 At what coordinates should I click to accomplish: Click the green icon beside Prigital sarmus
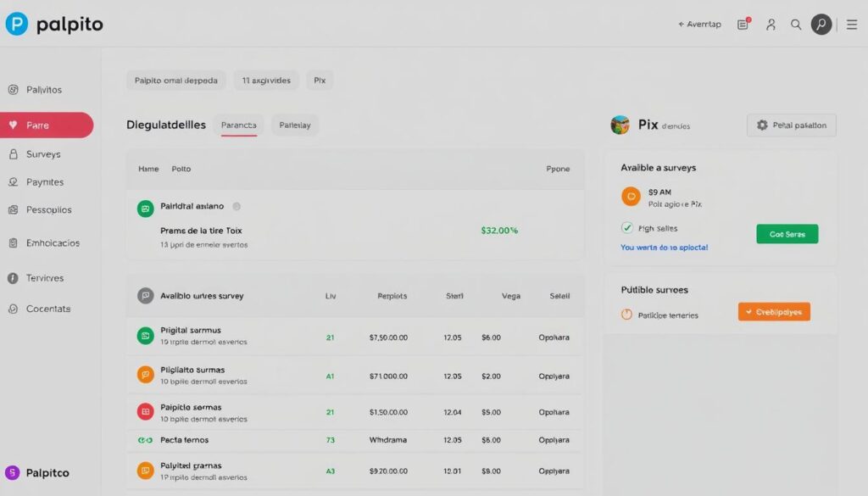pos(145,336)
